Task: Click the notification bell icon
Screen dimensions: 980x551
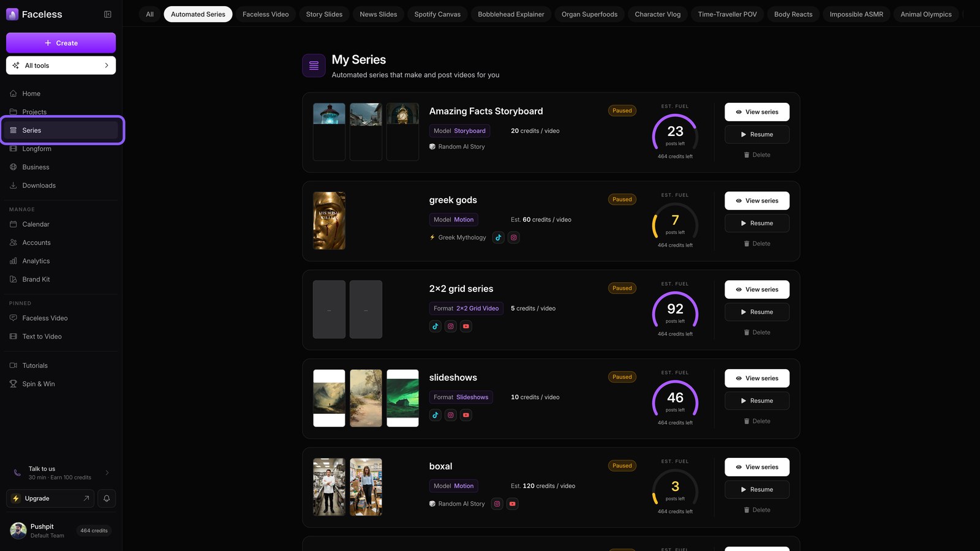Action: [107, 498]
